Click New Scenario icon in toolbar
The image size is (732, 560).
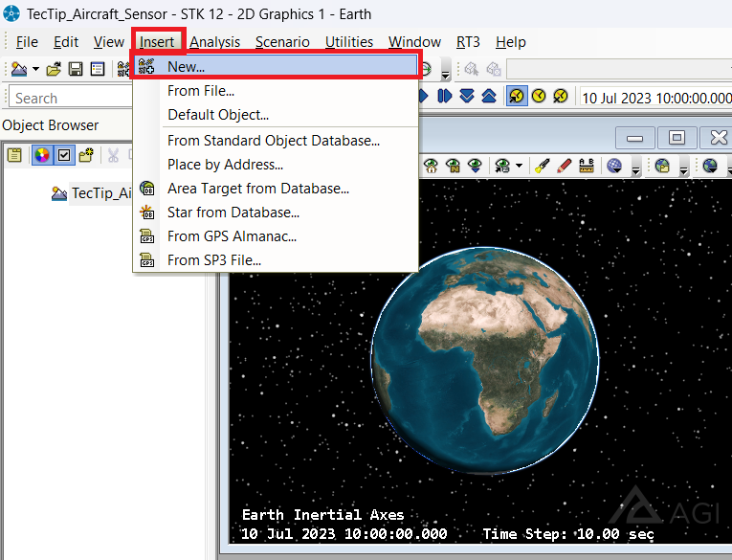pos(19,69)
